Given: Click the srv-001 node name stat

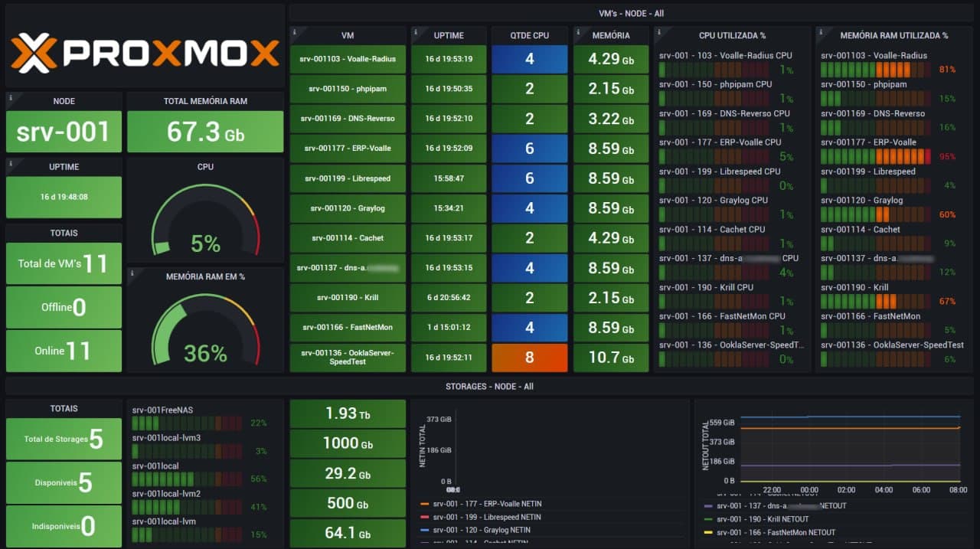Looking at the screenshot, I should click(64, 132).
